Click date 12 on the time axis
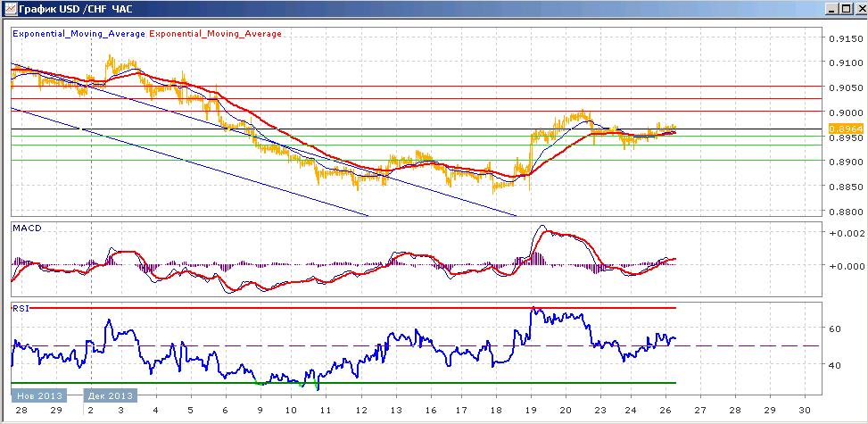This screenshot has width=868, height=424. 360,410
